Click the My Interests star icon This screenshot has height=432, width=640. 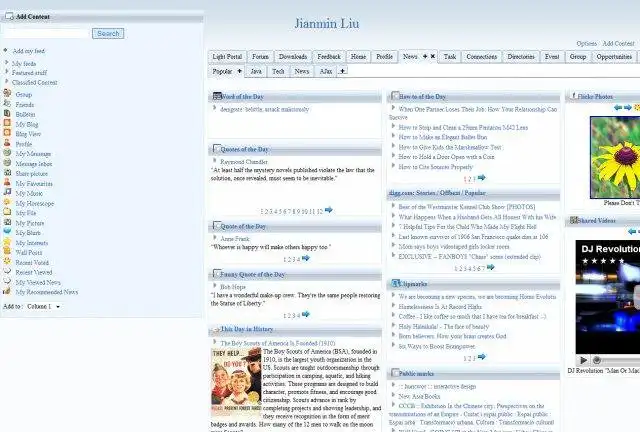pyautogui.click(x=7, y=241)
